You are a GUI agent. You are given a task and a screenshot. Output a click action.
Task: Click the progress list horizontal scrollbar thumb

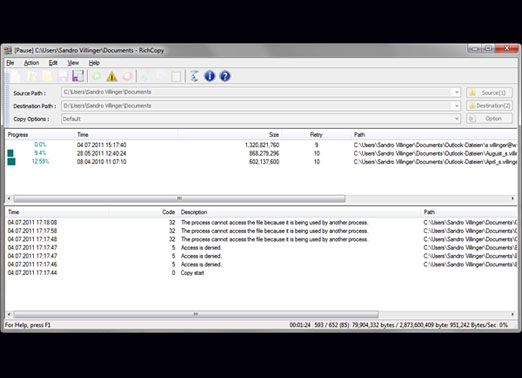179,199
